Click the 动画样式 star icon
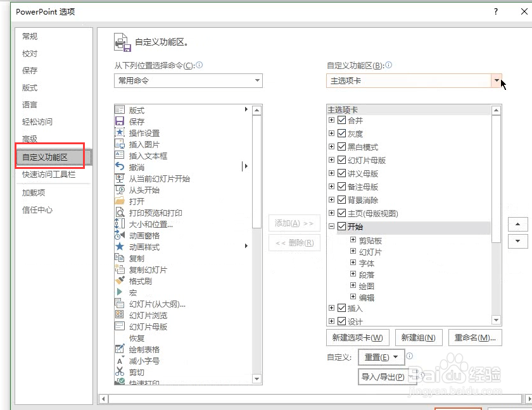532x410 pixels. (x=120, y=247)
